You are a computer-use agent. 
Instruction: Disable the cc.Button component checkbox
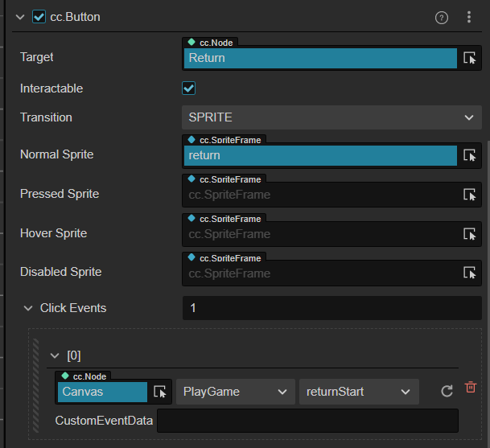39,17
